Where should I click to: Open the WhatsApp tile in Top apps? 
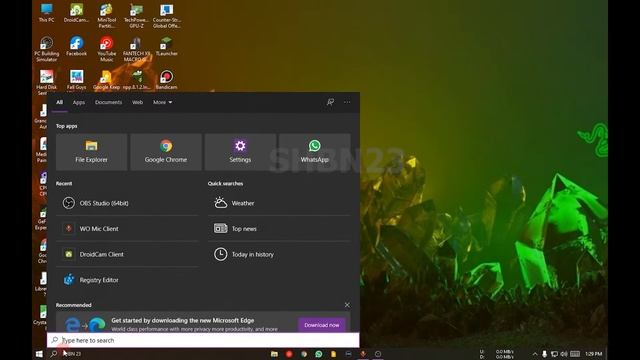(314, 152)
